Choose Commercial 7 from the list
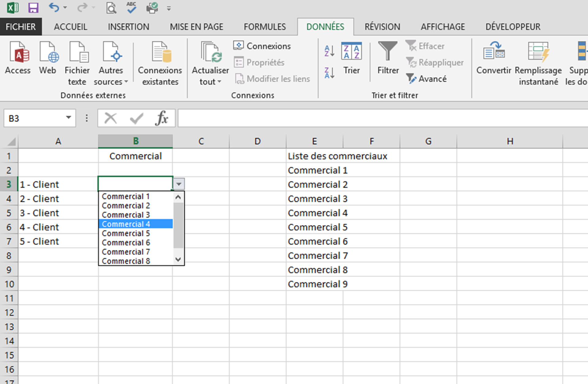588x384 pixels. [136, 252]
